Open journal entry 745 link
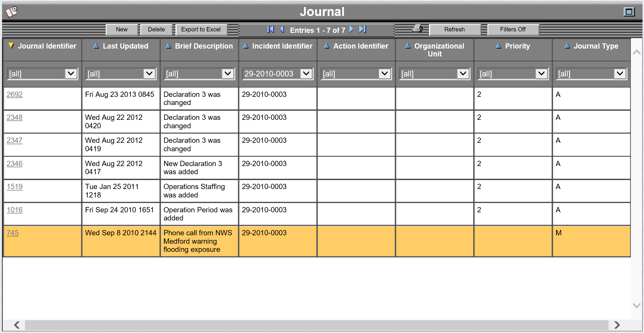 tap(12, 233)
